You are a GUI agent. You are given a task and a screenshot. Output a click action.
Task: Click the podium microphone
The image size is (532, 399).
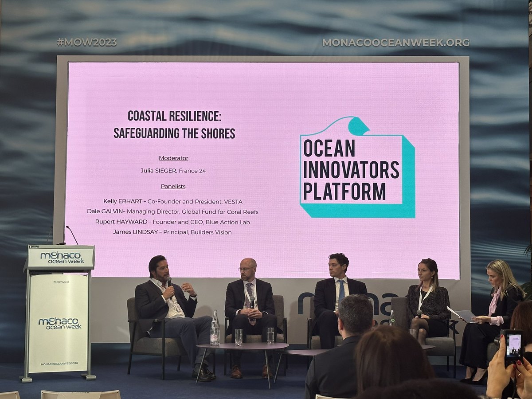pos(71,235)
